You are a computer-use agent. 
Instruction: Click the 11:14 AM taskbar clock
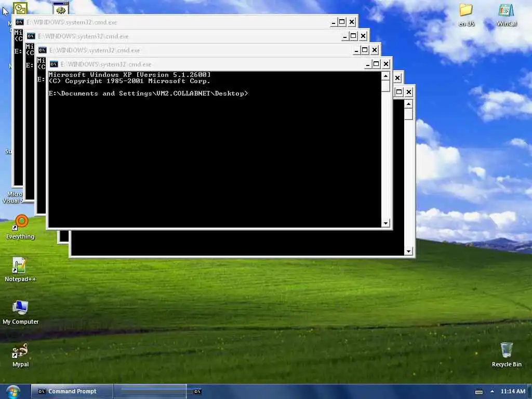pos(513,391)
